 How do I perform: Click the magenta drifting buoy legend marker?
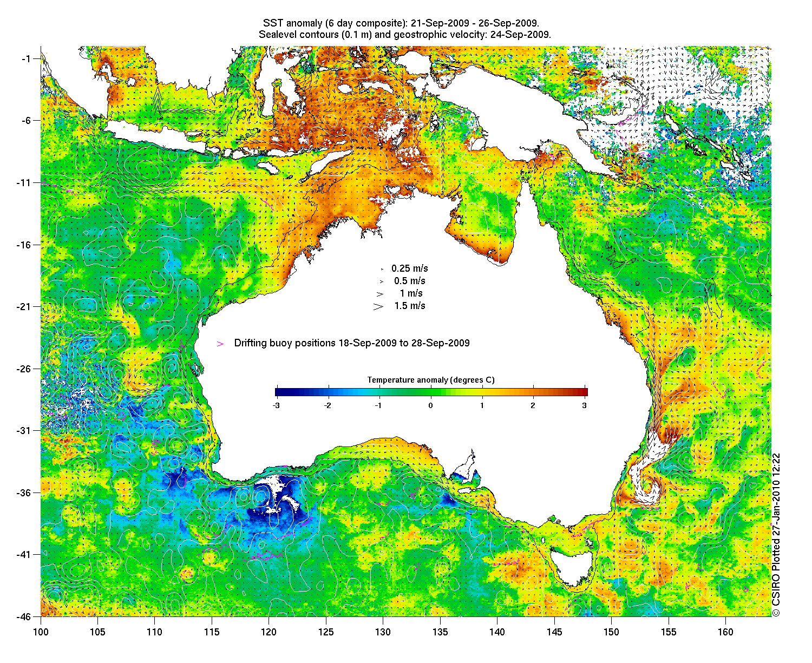pyautogui.click(x=220, y=344)
